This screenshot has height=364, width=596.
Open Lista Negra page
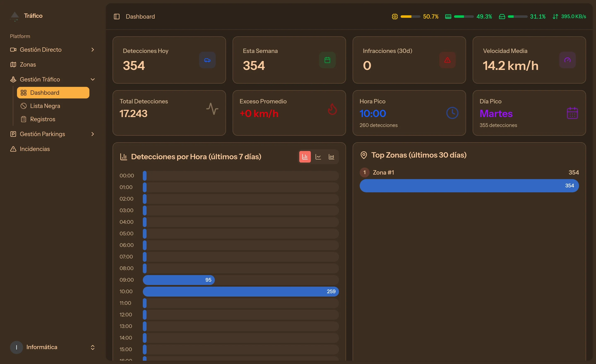(53, 106)
